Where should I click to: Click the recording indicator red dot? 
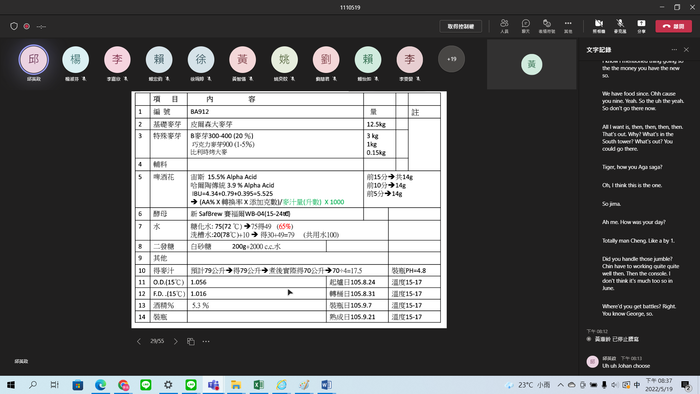(x=27, y=26)
